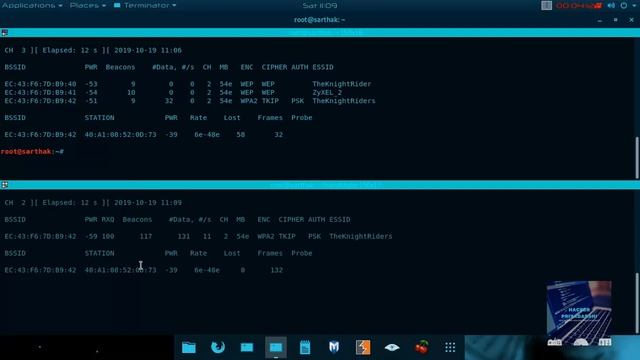Click the WPA2 encryption value in lower pane
Screen dimensions: 640x360
point(266,236)
